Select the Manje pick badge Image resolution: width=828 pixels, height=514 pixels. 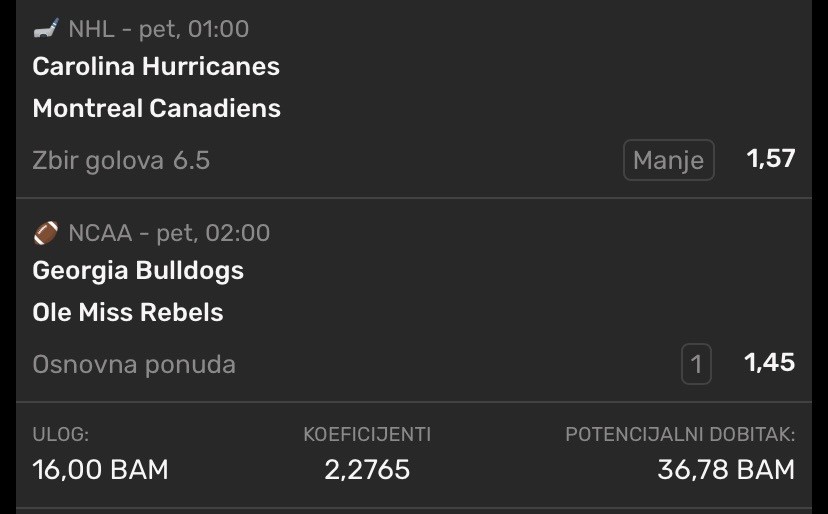pyautogui.click(x=668, y=160)
